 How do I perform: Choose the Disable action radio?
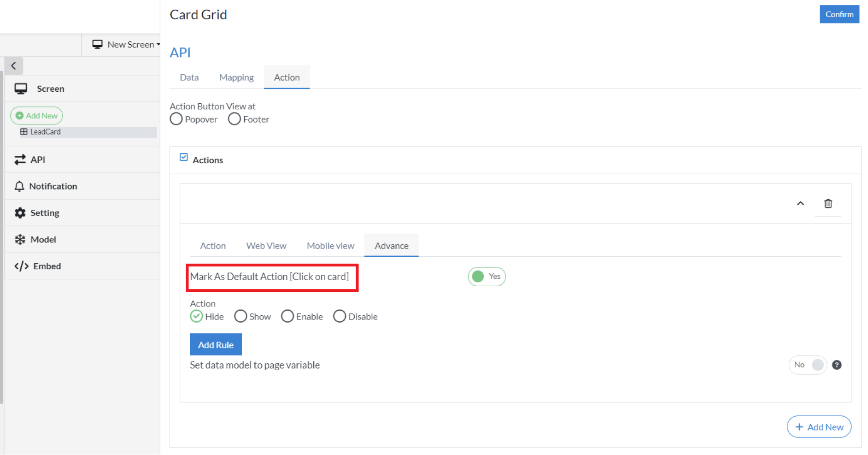tap(340, 316)
